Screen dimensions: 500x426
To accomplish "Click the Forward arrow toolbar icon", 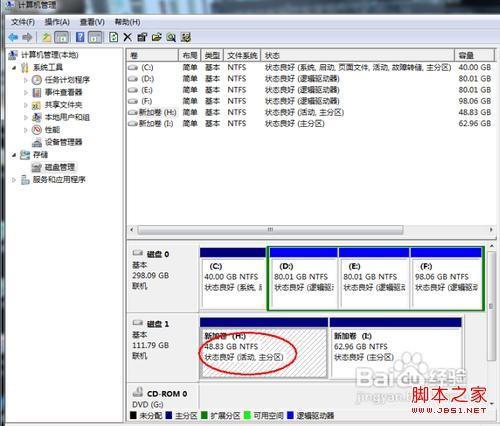I will 27,37.
